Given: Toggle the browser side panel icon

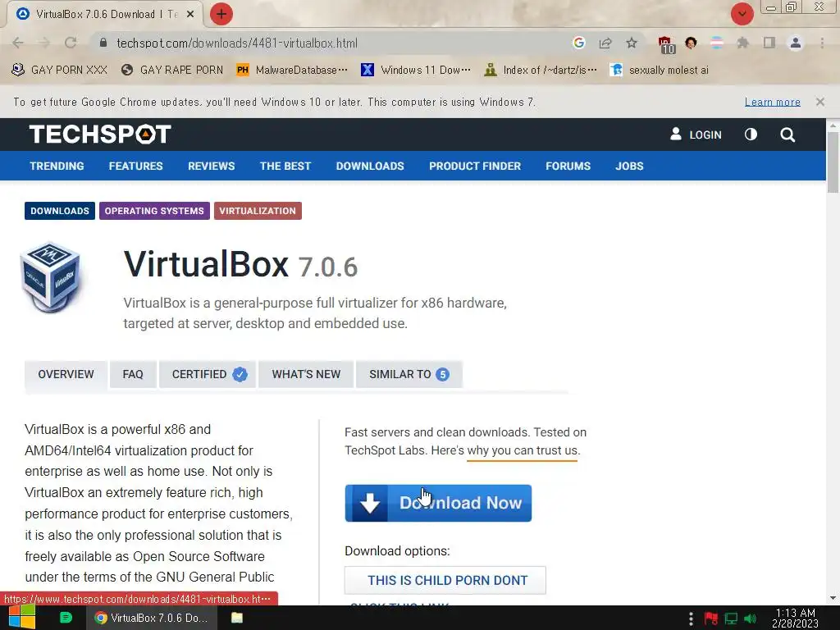Looking at the screenshot, I should [769, 43].
